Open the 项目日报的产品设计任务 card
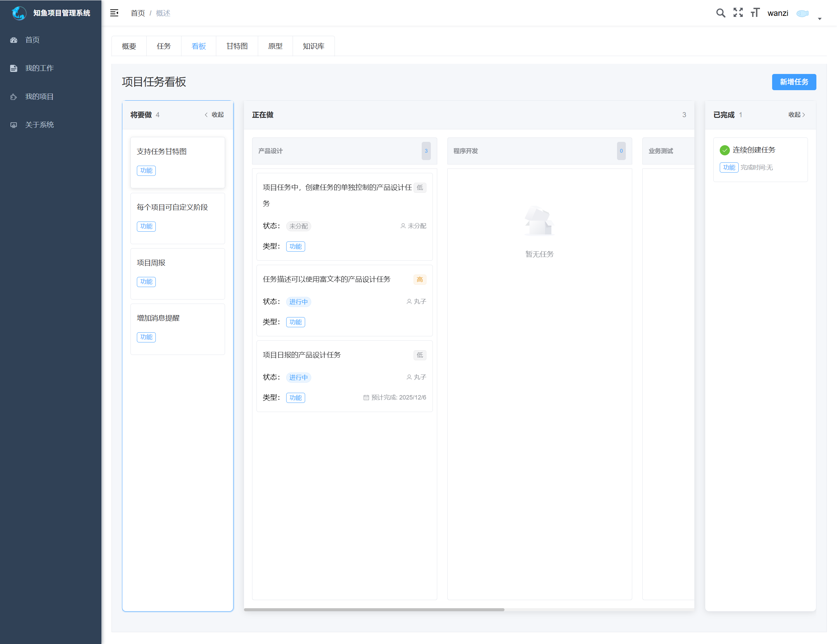 (302, 355)
